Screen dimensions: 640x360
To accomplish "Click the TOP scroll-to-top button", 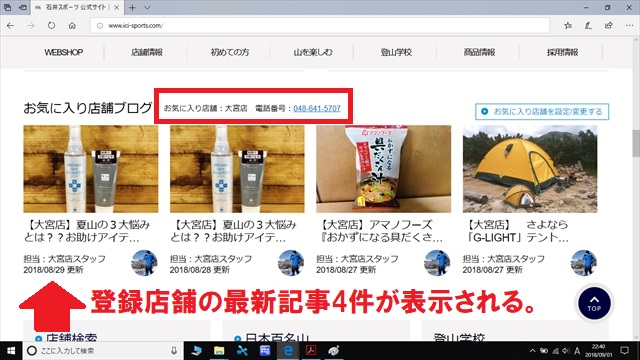I will 594,303.
